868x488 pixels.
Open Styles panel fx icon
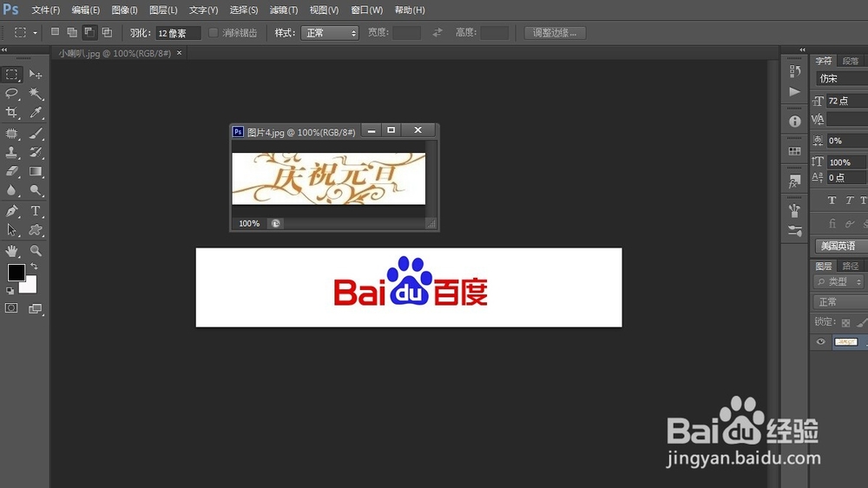pyautogui.click(x=795, y=181)
